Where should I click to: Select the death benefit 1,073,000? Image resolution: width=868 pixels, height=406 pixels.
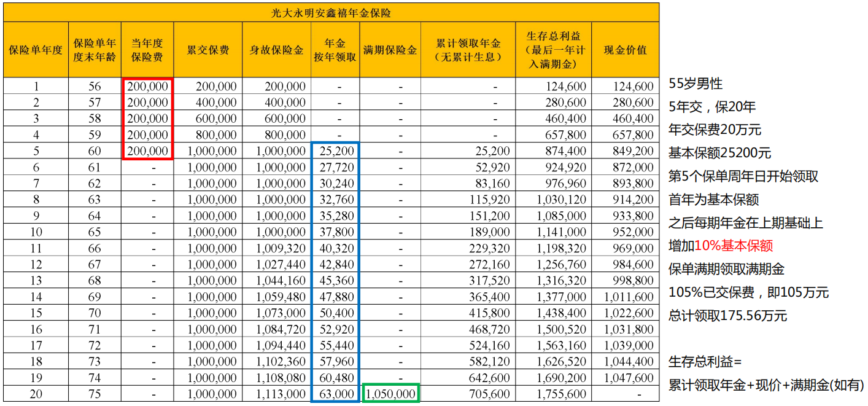pyautogui.click(x=281, y=313)
